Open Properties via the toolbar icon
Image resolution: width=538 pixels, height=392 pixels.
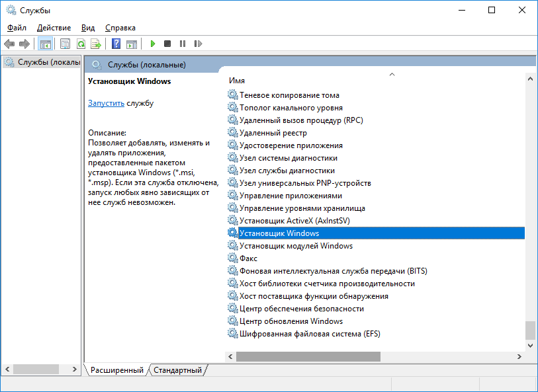point(65,44)
